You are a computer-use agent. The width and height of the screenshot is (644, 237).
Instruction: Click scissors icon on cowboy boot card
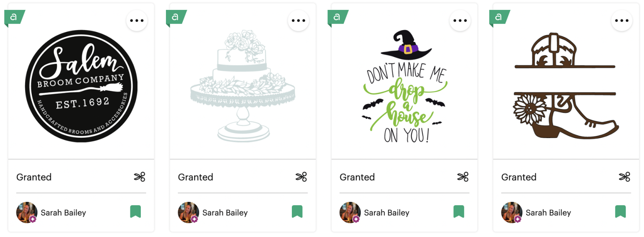(625, 177)
